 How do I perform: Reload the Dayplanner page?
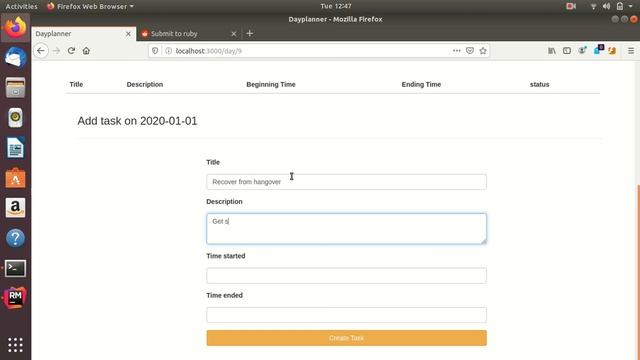tap(71, 51)
